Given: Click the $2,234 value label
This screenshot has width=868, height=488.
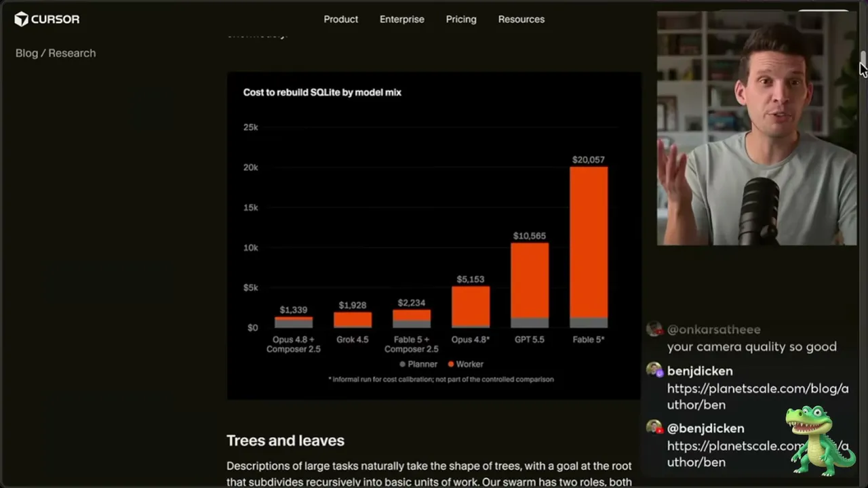Looking at the screenshot, I should point(412,303).
